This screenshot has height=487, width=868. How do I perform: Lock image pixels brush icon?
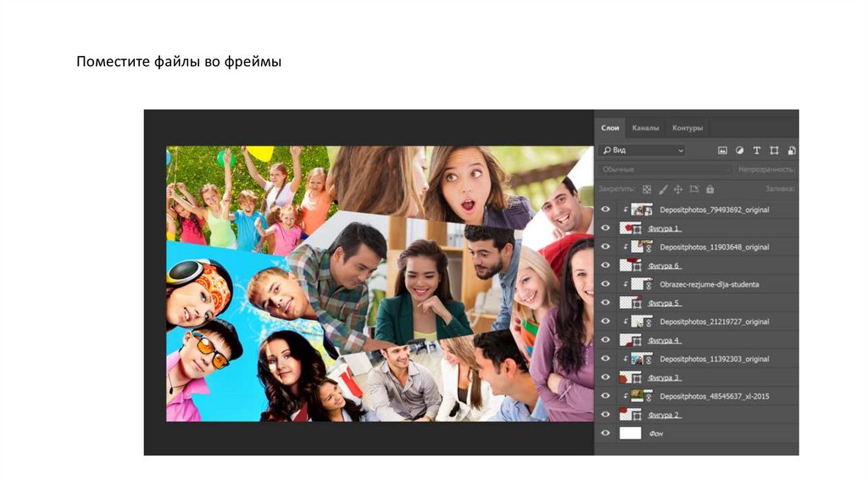pyautogui.click(x=663, y=189)
